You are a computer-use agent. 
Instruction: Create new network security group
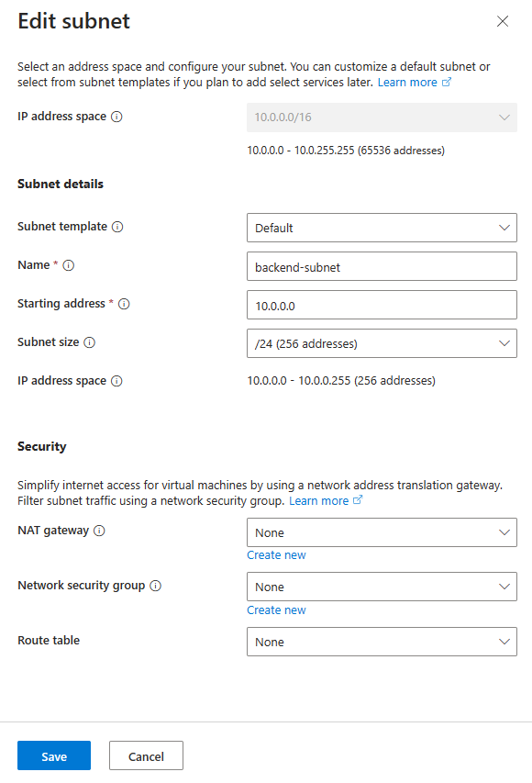276,610
